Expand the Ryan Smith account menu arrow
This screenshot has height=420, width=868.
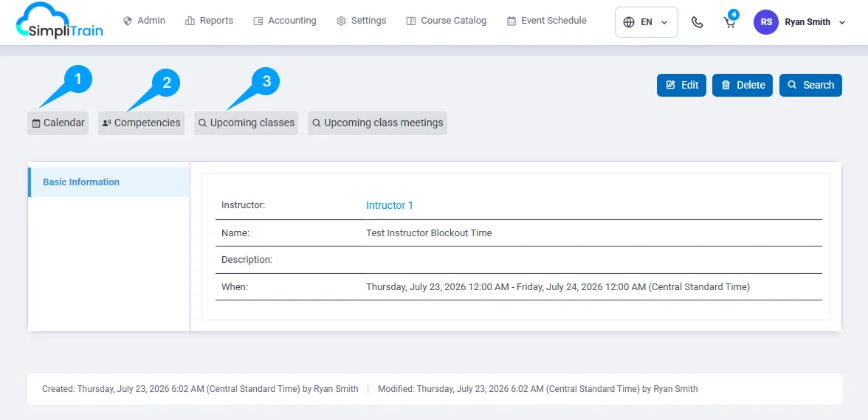pos(843,22)
